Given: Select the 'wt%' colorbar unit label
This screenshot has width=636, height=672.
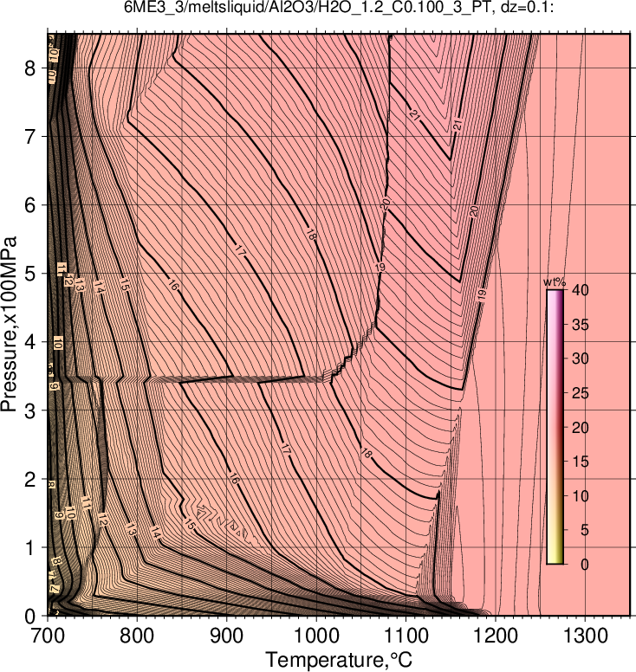Looking at the screenshot, I should (x=555, y=282).
